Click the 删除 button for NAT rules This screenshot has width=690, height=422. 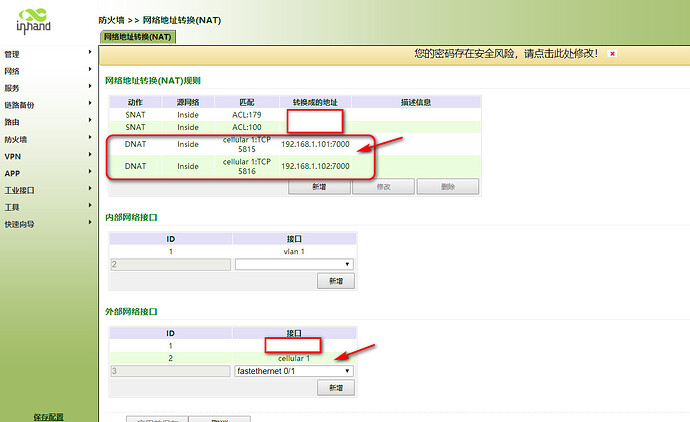click(x=447, y=187)
